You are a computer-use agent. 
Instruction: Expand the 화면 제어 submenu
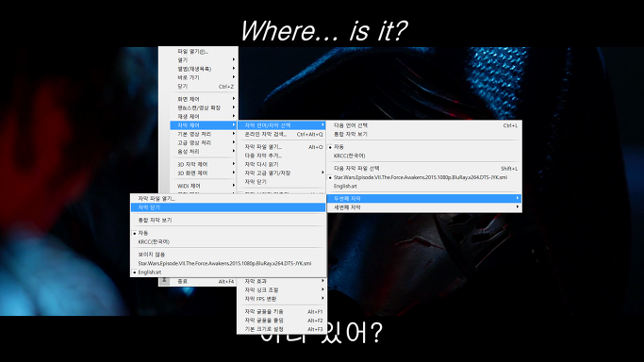click(204, 99)
